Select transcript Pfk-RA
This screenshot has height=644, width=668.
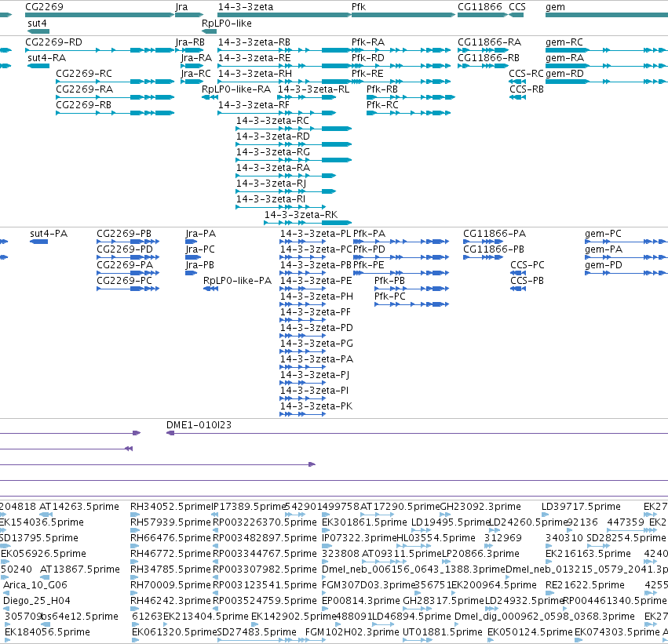coord(401,50)
